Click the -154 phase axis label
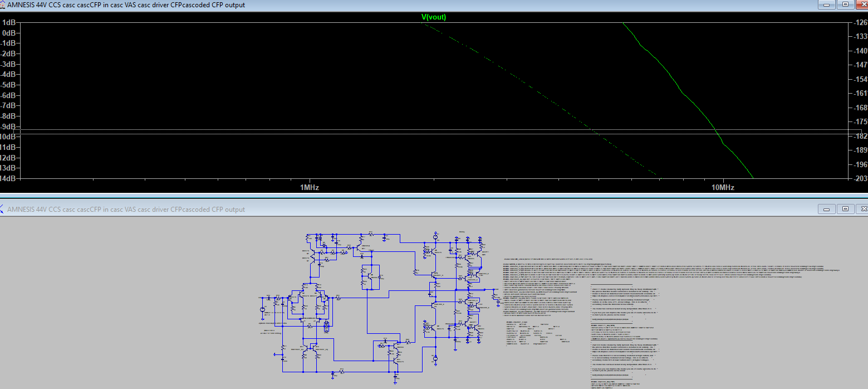Image resolution: width=868 pixels, height=389 pixels. 860,80
